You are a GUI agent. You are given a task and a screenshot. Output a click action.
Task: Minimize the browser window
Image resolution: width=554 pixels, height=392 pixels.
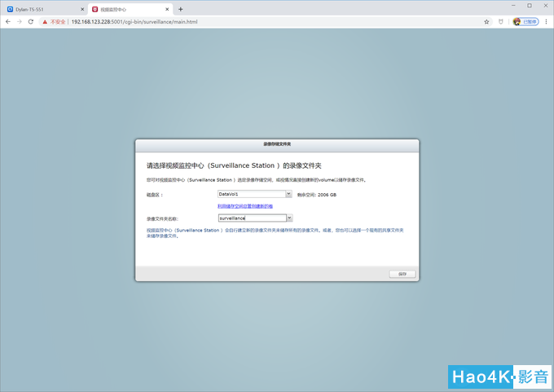pyautogui.click(x=513, y=6)
